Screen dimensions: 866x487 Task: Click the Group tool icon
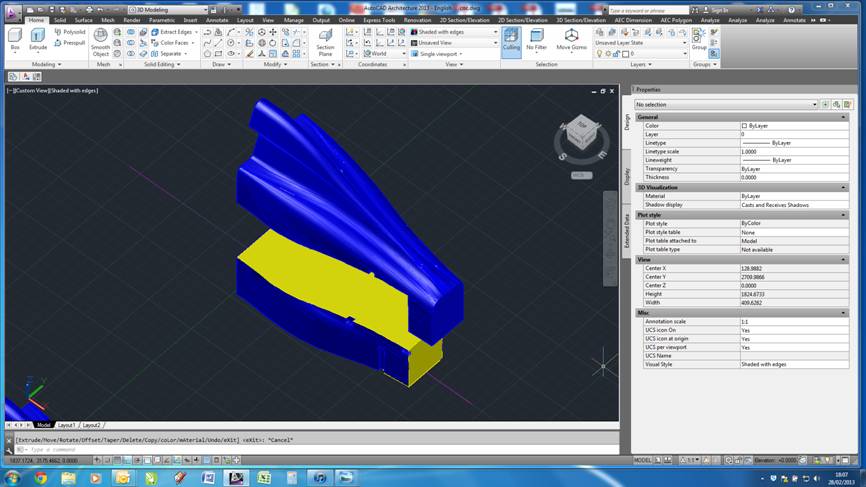point(699,38)
